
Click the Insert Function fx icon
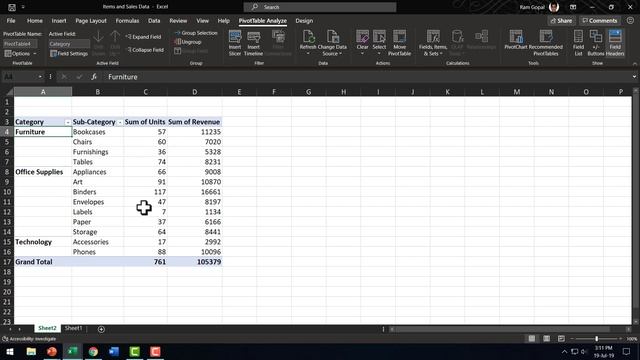coord(94,77)
